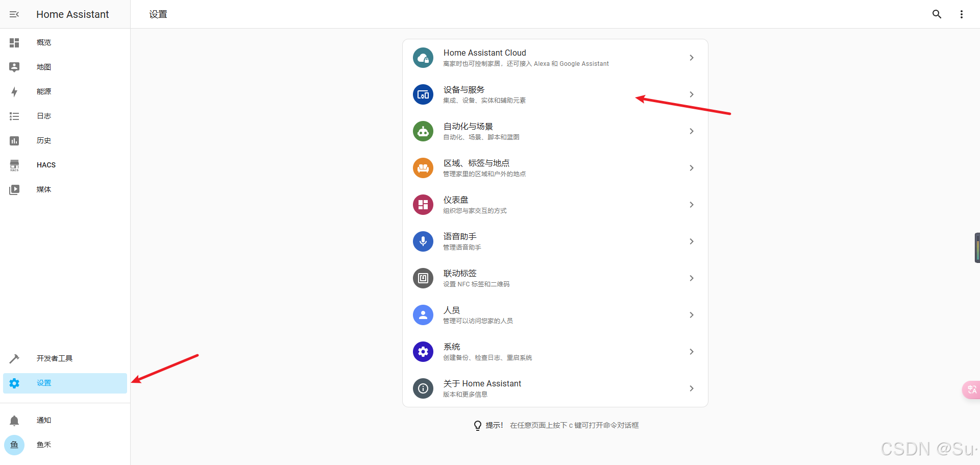Expand 关于 Home Assistant row chevron
The width and height of the screenshot is (980, 465).
click(692, 388)
